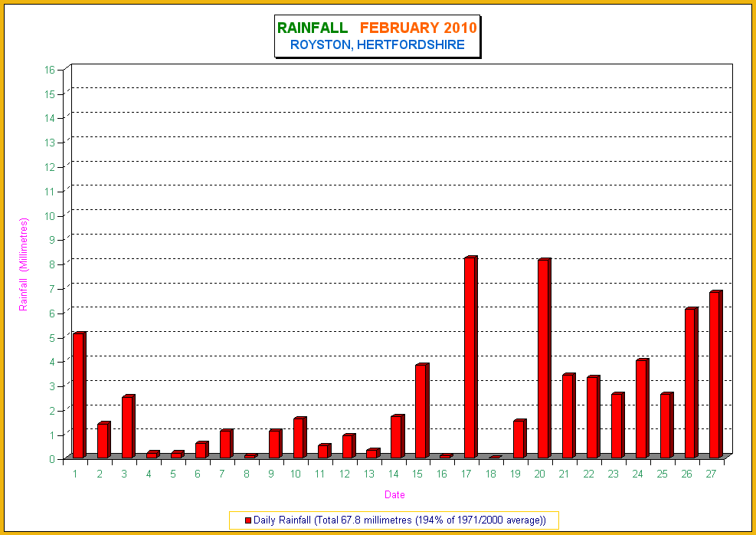
Task: Select the tallest bar at date 17
Action: [470, 357]
